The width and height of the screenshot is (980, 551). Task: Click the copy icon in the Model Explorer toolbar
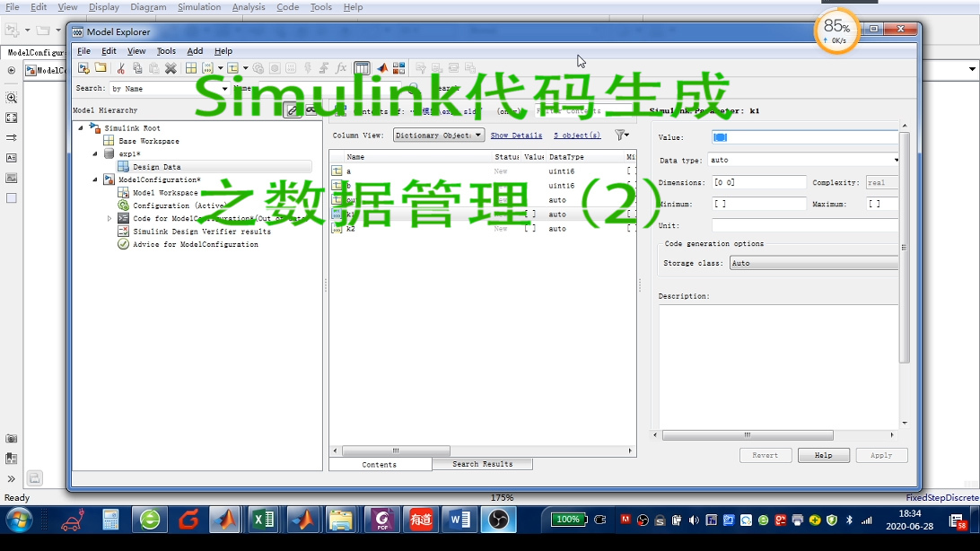click(137, 67)
